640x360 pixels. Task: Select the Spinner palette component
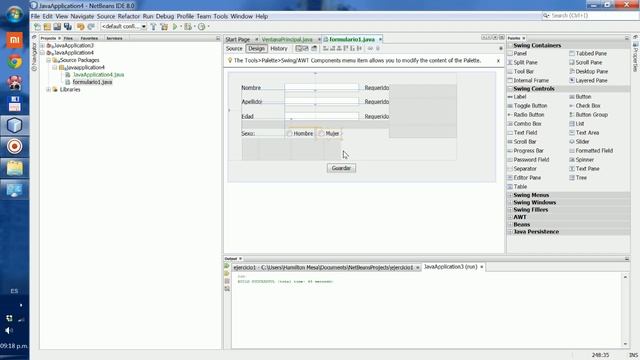[x=582, y=160]
